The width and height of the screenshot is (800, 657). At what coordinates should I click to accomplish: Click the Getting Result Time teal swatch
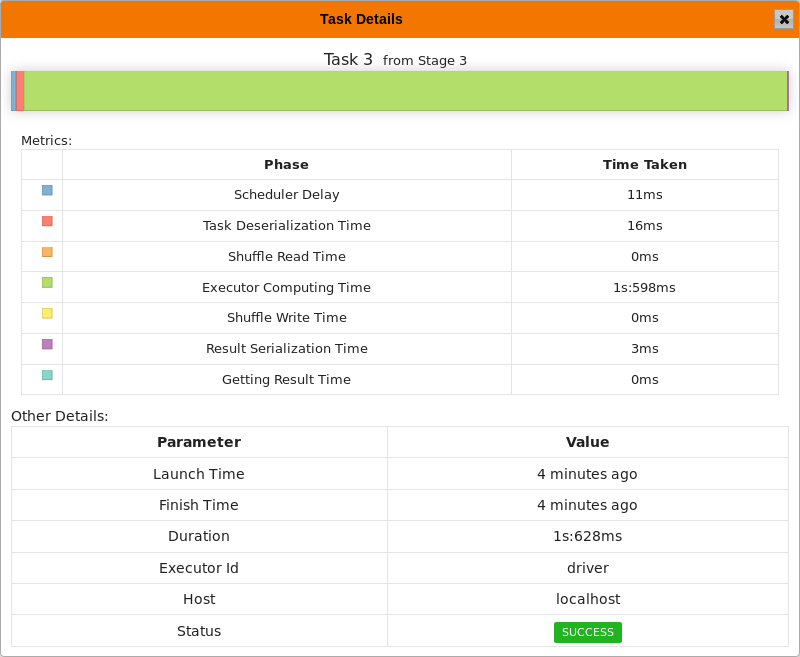tap(47, 375)
